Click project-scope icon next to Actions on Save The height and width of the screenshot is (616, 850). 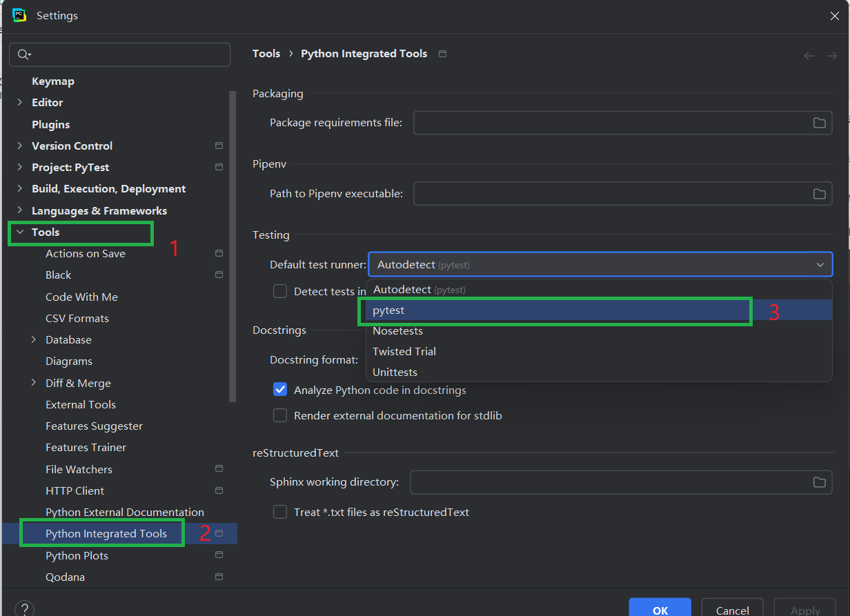tap(219, 253)
